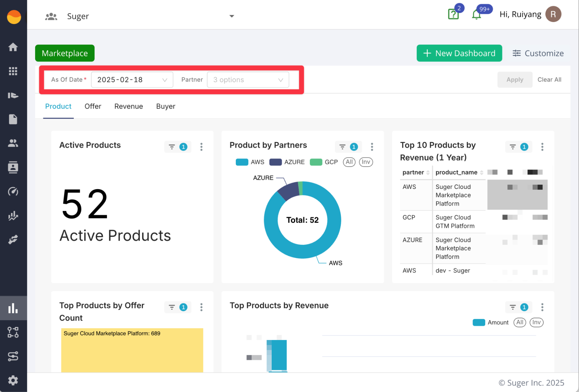This screenshot has height=392, width=579.
Task: Toggle Inv button in revenue chart legend
Action: pyautogui.click(x=536, y=322)
